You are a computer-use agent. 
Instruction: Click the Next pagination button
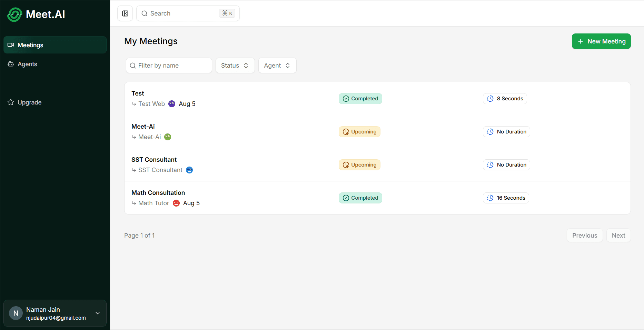pos(618,236)
